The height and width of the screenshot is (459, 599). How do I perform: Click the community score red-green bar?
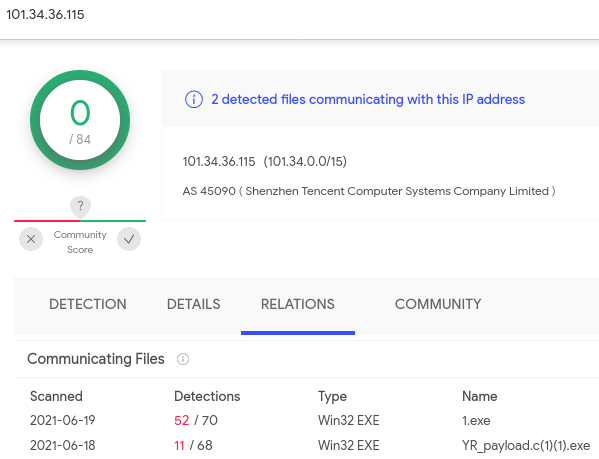tap(80, 221)
